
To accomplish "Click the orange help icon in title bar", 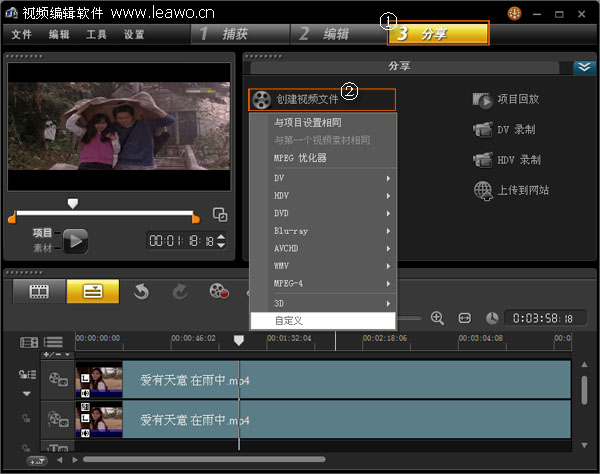I will 514,14.
